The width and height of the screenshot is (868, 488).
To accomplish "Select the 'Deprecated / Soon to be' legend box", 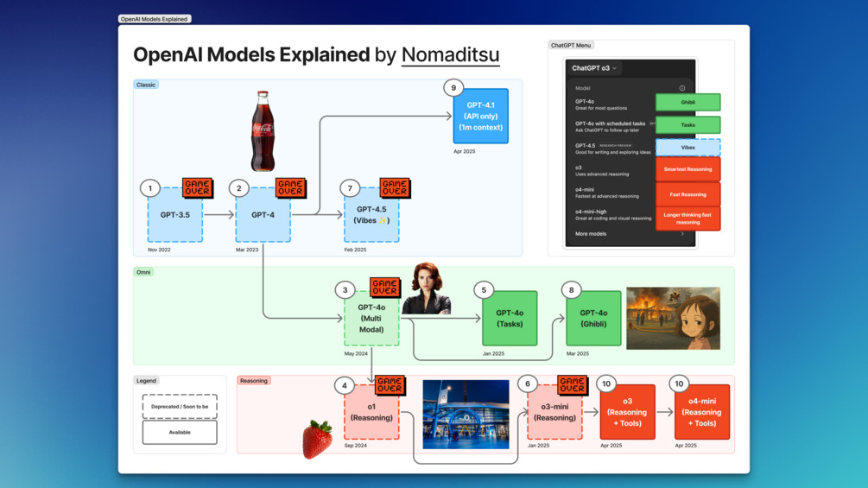I will pos(180,407).
